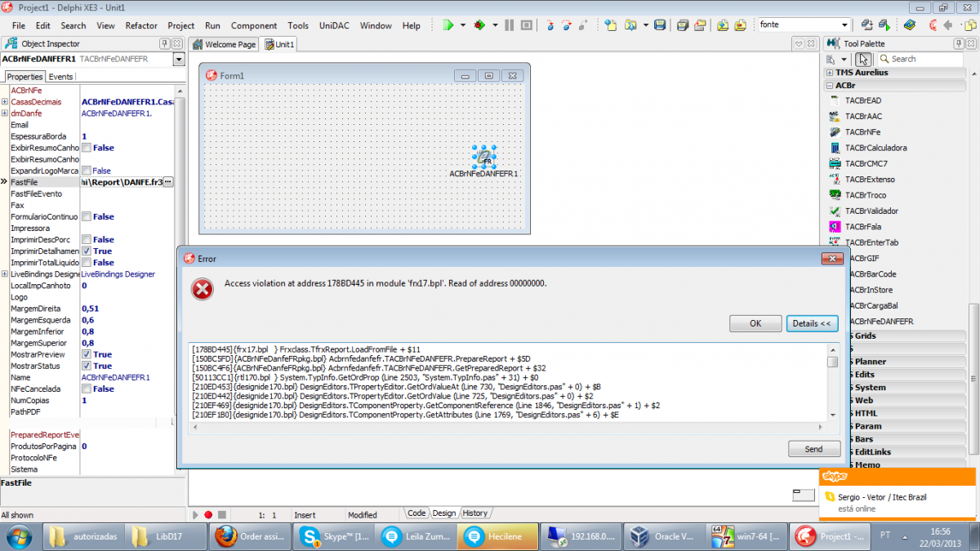980x551 pixels.
Task: Open the Oracle VirtualBox taskbar item
Action: [664, 536]
